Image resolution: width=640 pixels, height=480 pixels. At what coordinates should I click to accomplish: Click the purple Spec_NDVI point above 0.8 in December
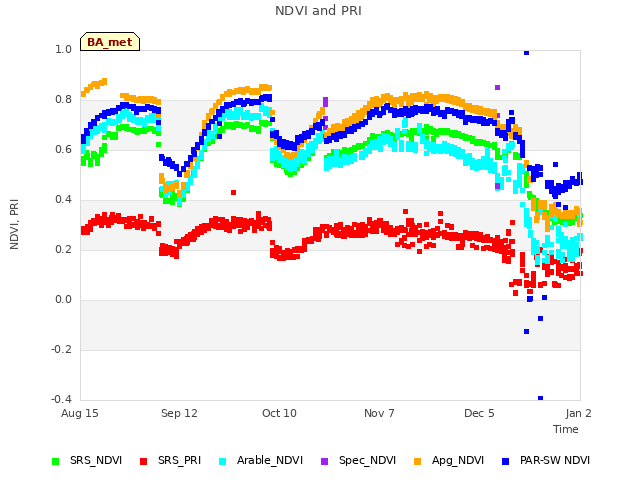(498, 87)
